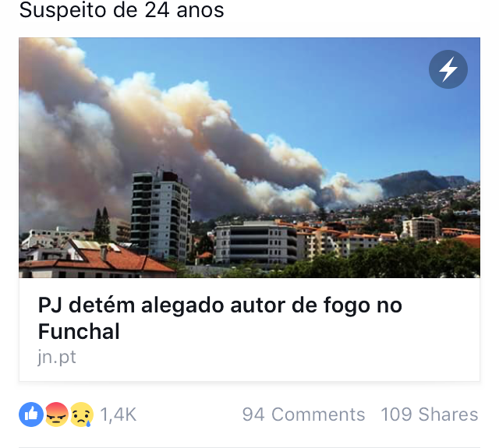499x448 pixels.
Task: Click the blue sky area of the photo
Action: (x=350, y=95)
